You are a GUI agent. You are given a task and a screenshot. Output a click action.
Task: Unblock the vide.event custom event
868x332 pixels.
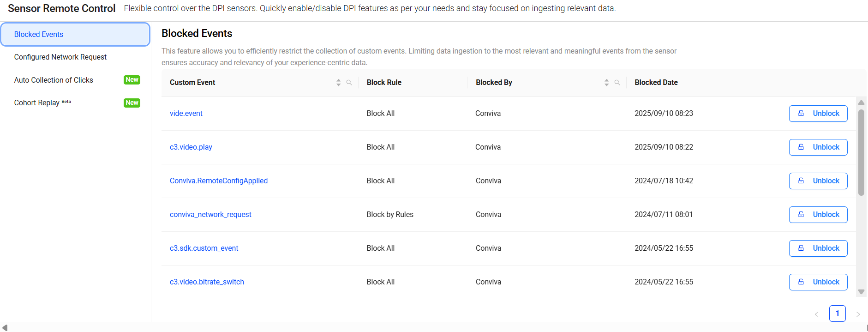(x=818, y=114)
